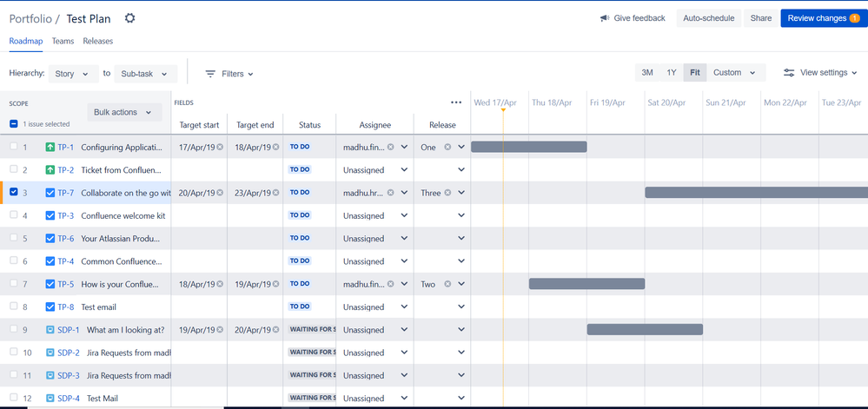Click the Target start column header
The height and width of the screenshot is (409, 868).
pos(199,125)
